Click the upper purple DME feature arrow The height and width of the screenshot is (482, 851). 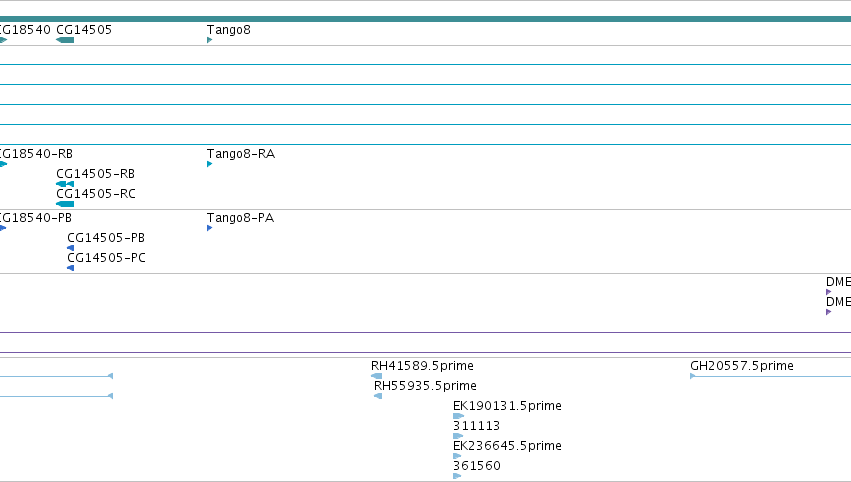click(828, 292)
